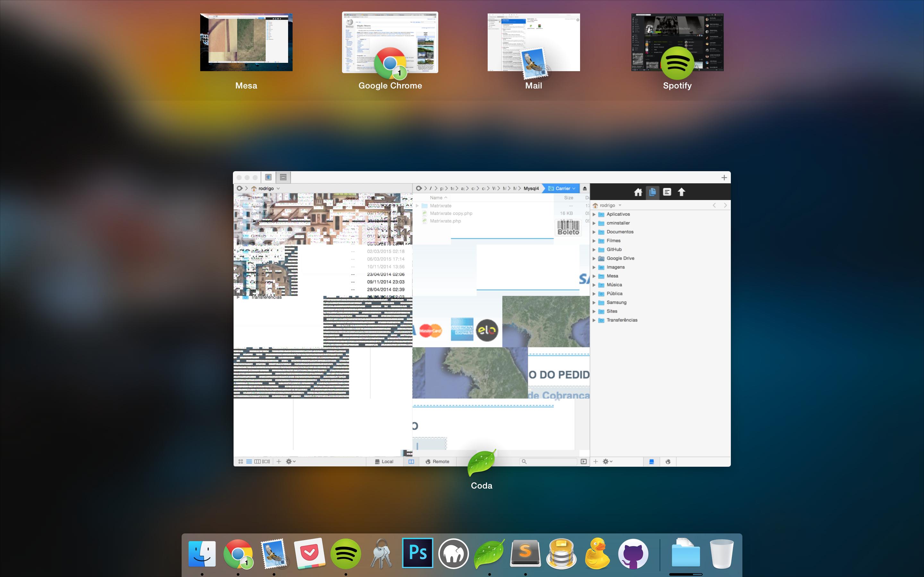Open the Sites view toolbar icon
Screen dimensions: 924x577
[269, 177]
